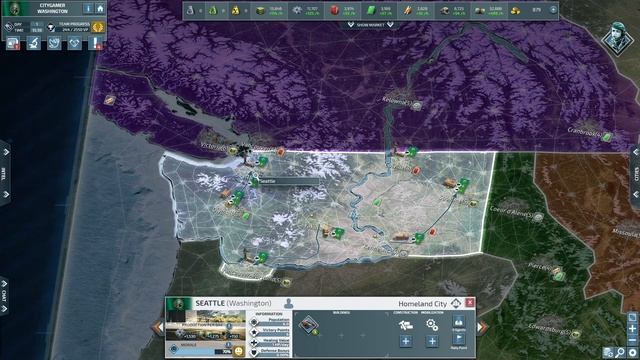The height and width of the screenshot is (360, 640).
Task: Open the coalition handshake icon
Action: [x=74, y=42]
